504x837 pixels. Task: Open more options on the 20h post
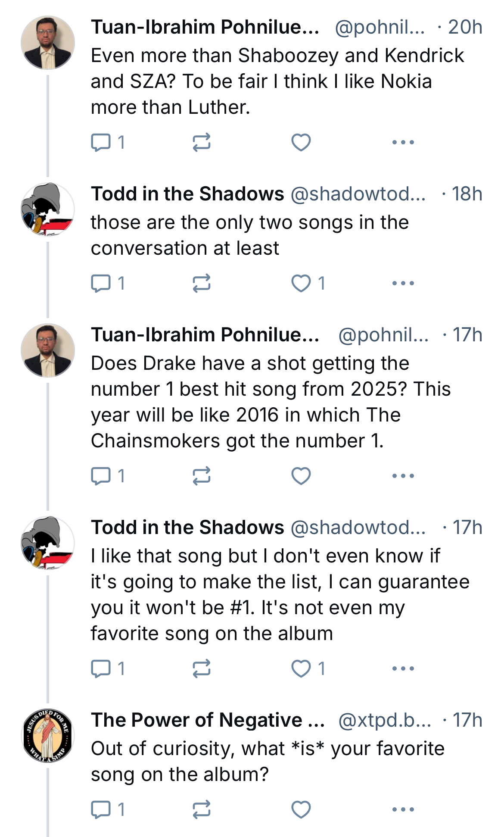coord(403,142)
